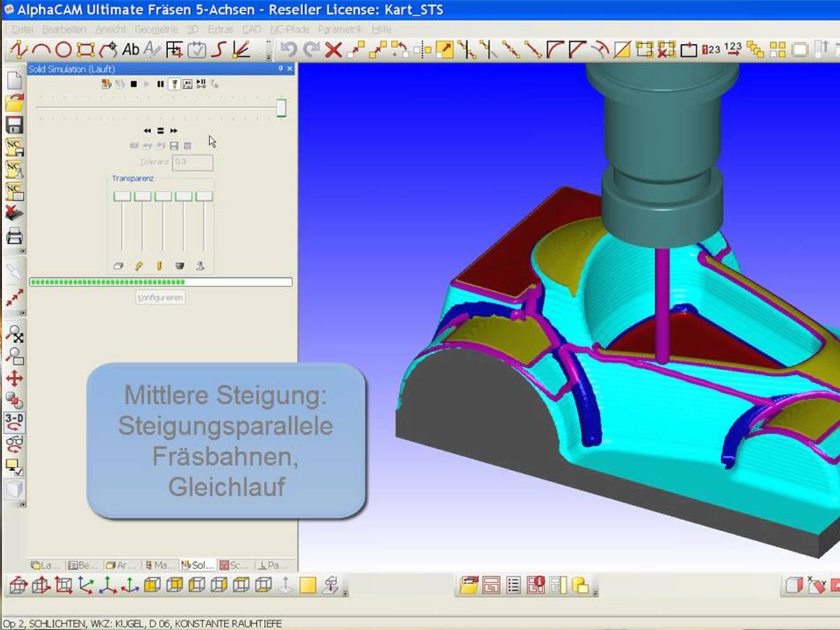Click the first Transparenz slider handle
The image size is (840, 630).
coord(122,197)
